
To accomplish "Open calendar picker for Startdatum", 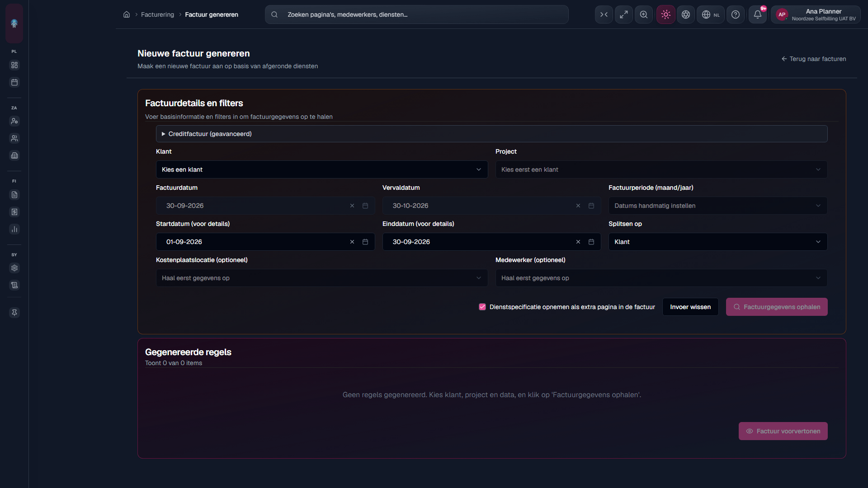I will click(x=365, y=242).
